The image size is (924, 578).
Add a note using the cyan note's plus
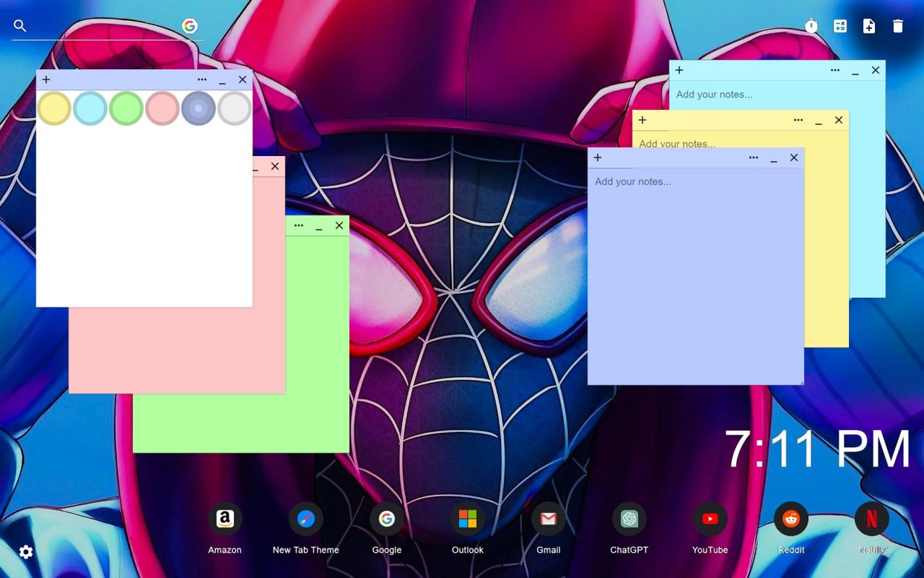pyautogui.click(x=679, y=70)
